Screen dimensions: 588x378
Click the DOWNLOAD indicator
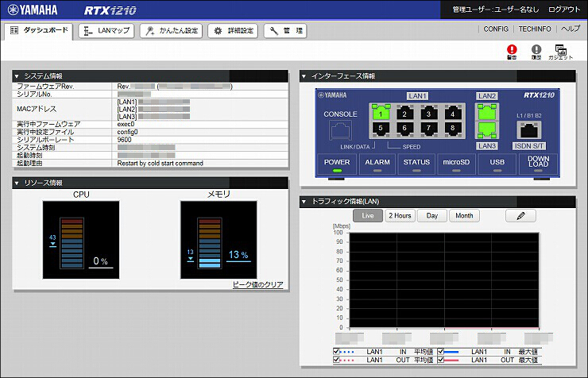[x=538, y=164]
